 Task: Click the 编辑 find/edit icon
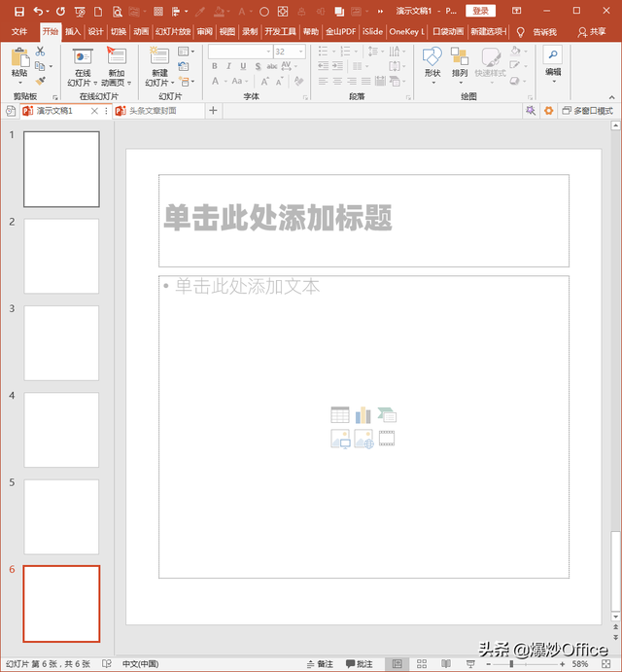pyautogui.click(x=553, y=54)
